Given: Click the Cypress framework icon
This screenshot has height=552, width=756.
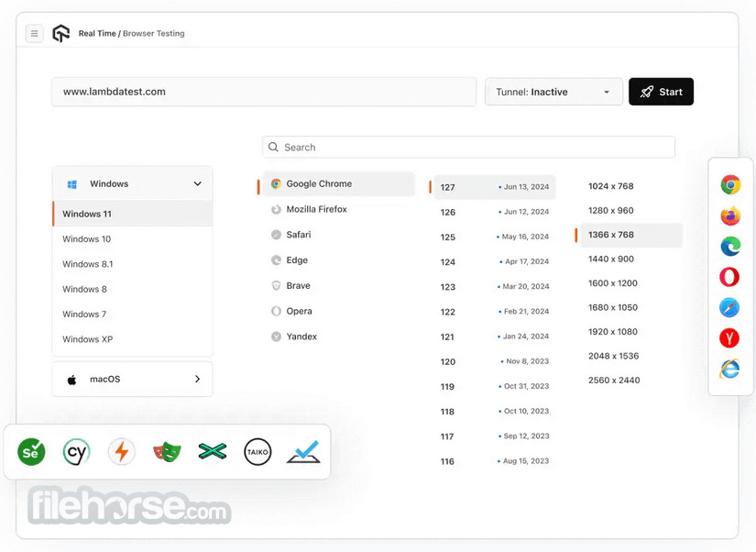Looking at the screenshot, I should click(x=77, y=452).
